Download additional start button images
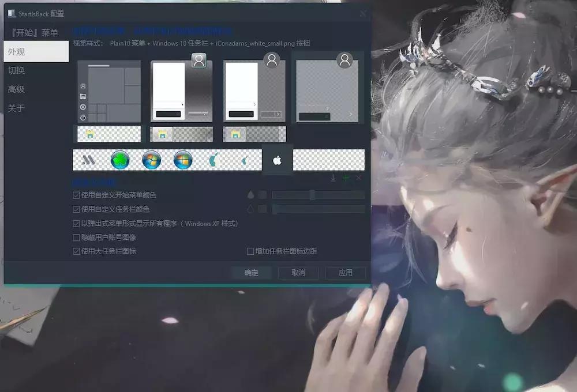The height and width of the screenshot is (392, 577). pyautogui.click(x=334, y=179)
